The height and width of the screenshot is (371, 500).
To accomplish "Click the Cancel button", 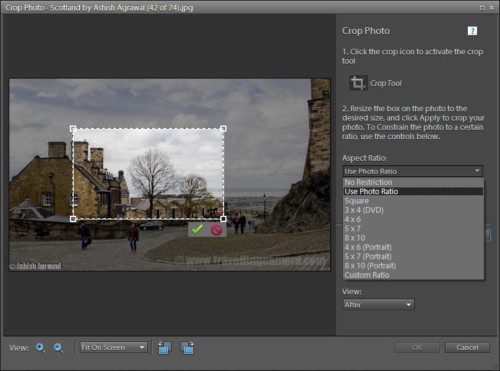I will click(x=467, y=347).
